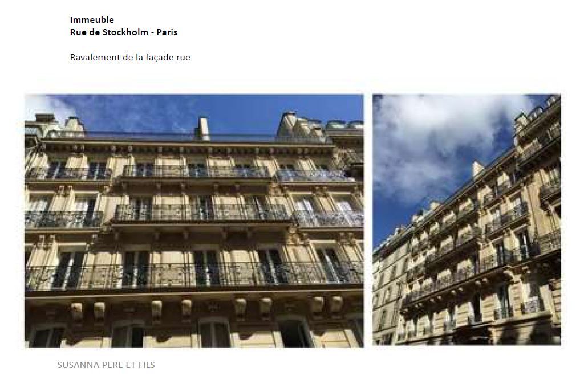588x388 pixels.
Task: Select the "Rue de Stockholm - Paris" title
Action: point(123,32)
